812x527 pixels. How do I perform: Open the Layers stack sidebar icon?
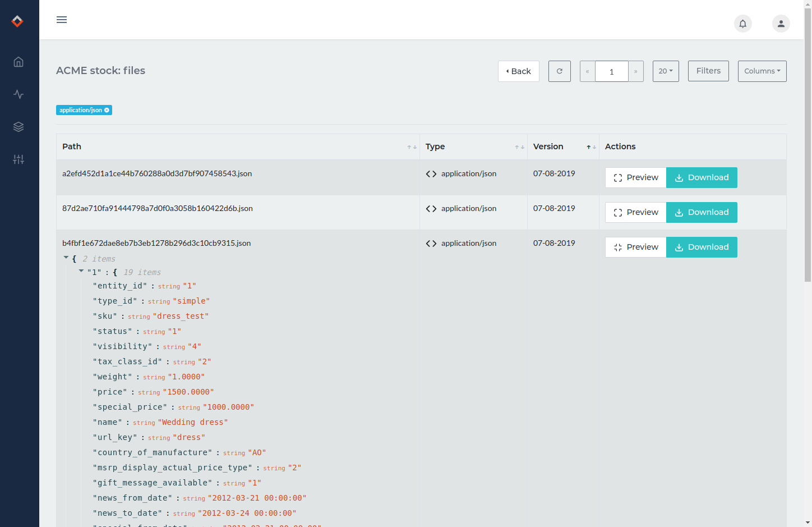(19, 127)
